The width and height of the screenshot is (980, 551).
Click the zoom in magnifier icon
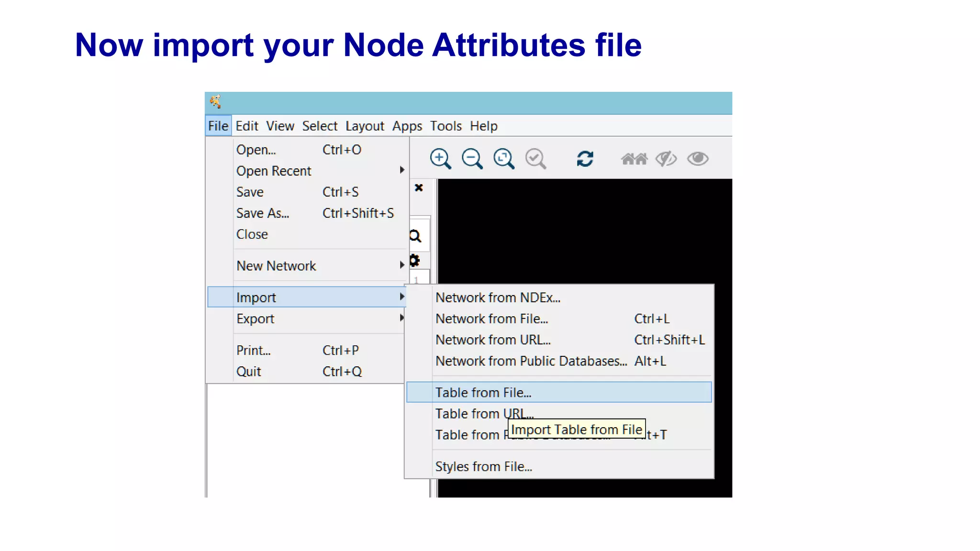440,158
